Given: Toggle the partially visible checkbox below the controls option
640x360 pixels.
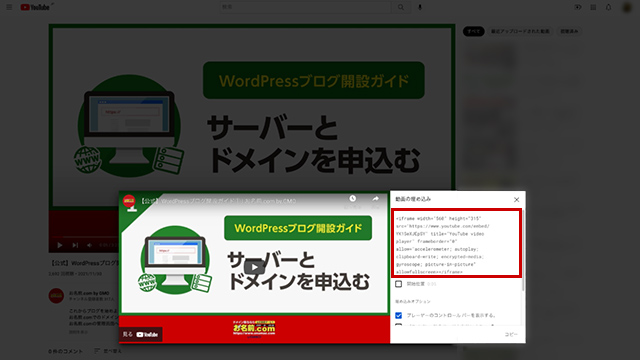Looking at the screenshot, I should coord(399,325).
